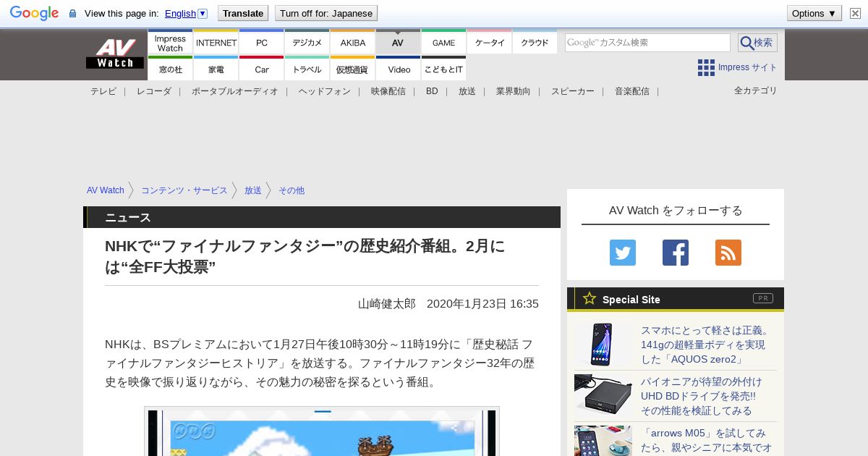Go to the BD category

point(432,91)
